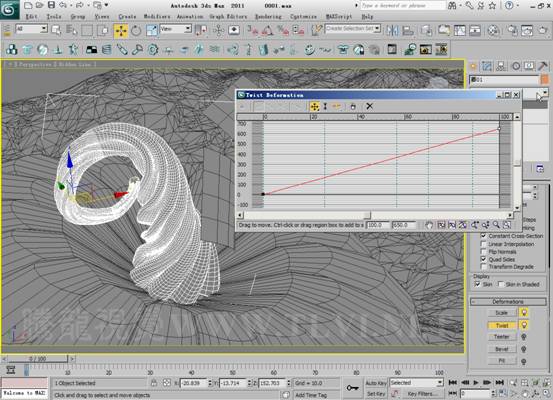This screenshot has height=400, width=553.
Task: Click the time slider 0 / 100
Action: [37, 359]
